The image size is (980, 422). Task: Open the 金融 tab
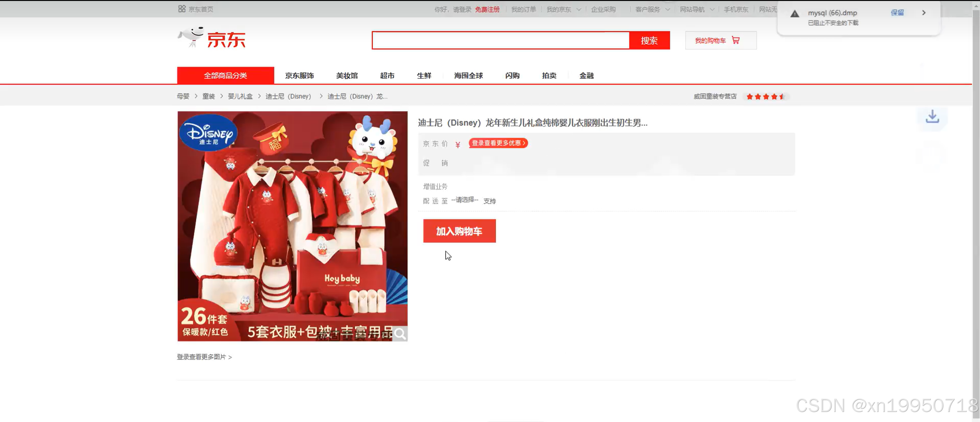tap(586, 76)
